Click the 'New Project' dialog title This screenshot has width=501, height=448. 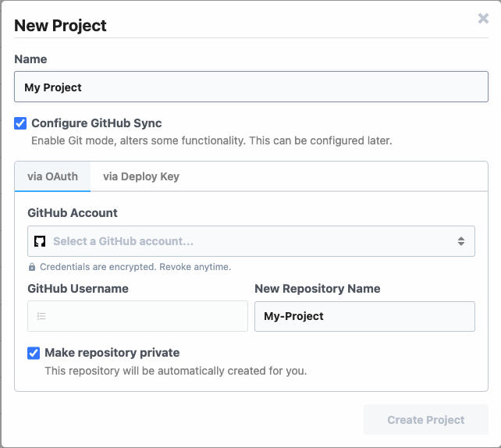[60, 25]
